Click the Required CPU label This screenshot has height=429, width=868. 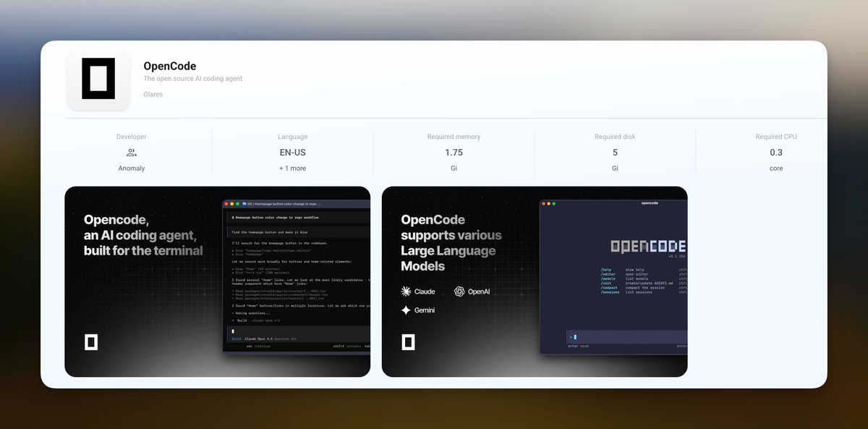[x=776, y=137]
